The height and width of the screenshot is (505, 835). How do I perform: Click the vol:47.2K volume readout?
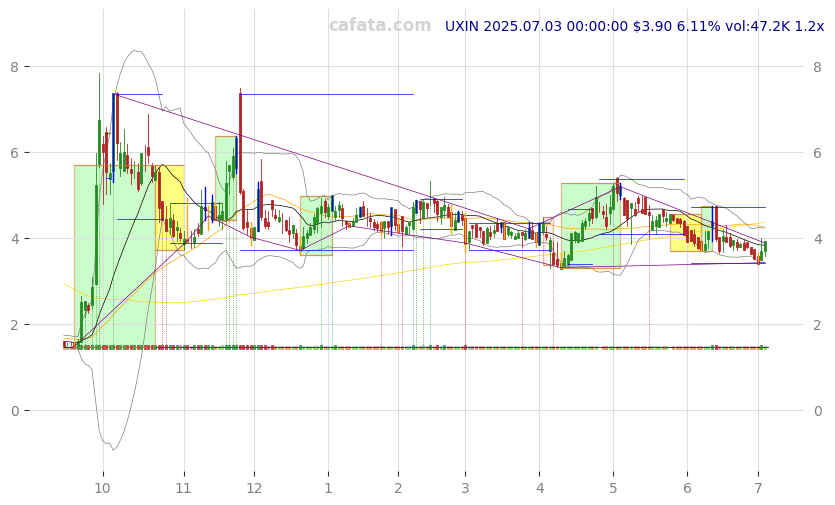pyautogui.click(x=757, y=26)
